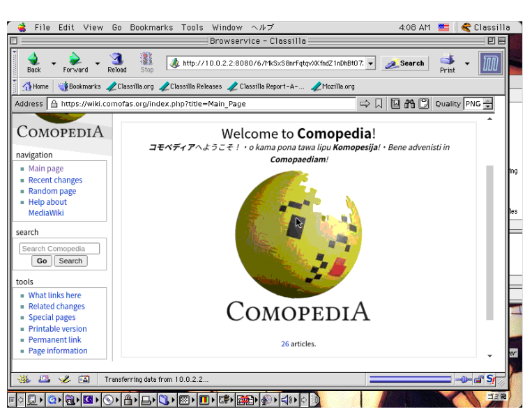Click the clipboard icon beside Quality
Screen dimensions: 532x416
click(423, 104)
